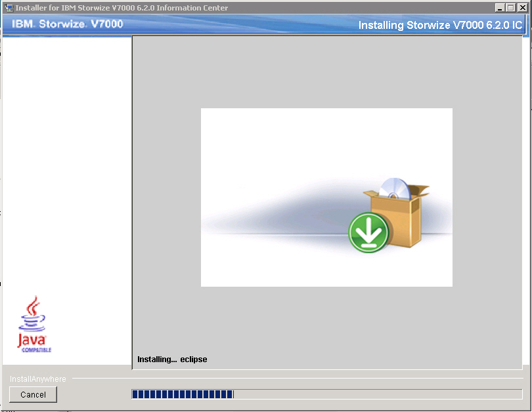The image size is (532, 412).
Task: Click the Java Compatible logo
Action: [34, 324]
